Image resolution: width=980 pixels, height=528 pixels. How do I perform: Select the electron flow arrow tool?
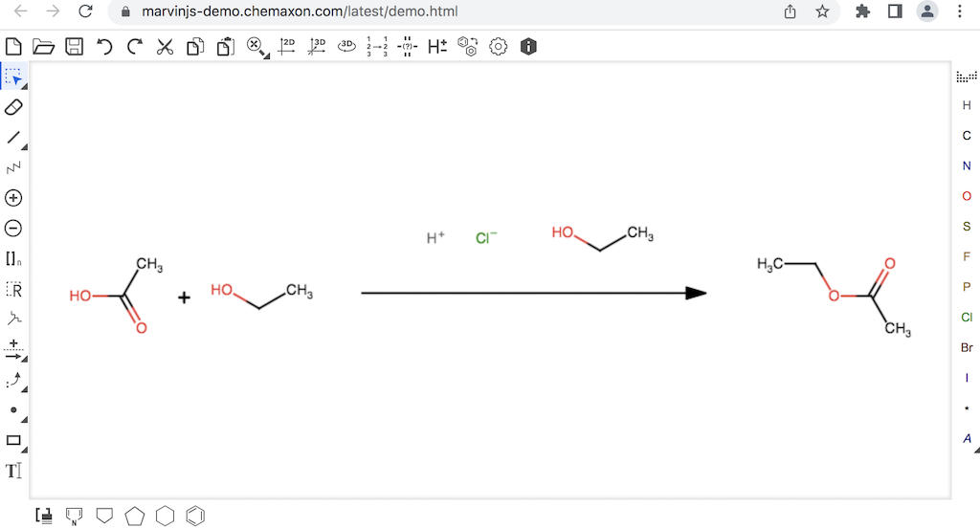pyautogui.click(x=13, y=380)
